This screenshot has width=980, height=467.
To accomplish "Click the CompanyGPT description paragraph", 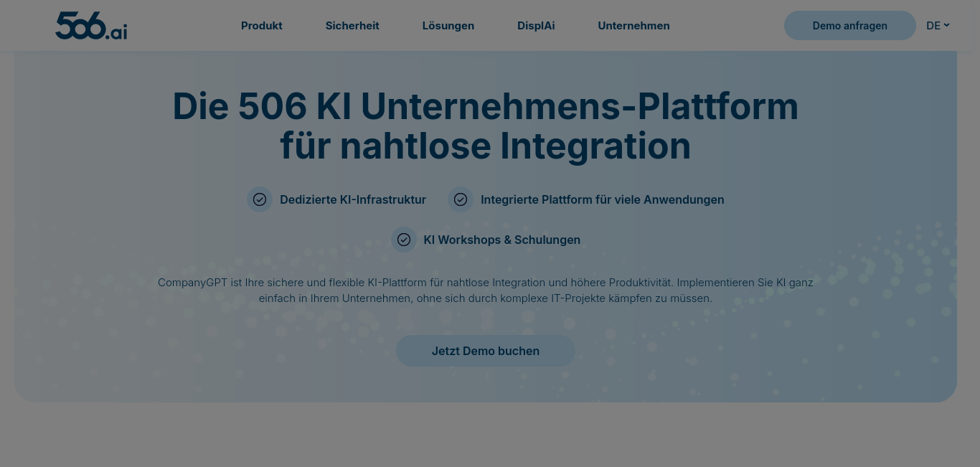I will coord(486,291).
